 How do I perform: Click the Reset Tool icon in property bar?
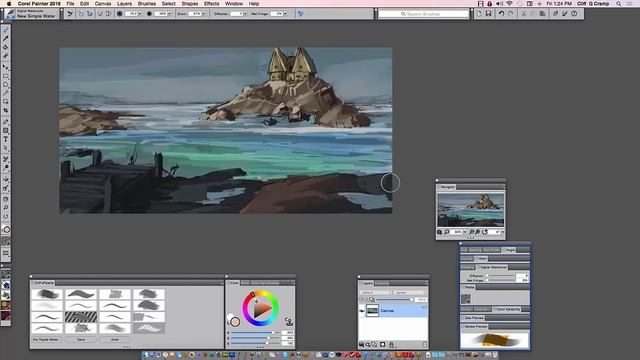70,13
